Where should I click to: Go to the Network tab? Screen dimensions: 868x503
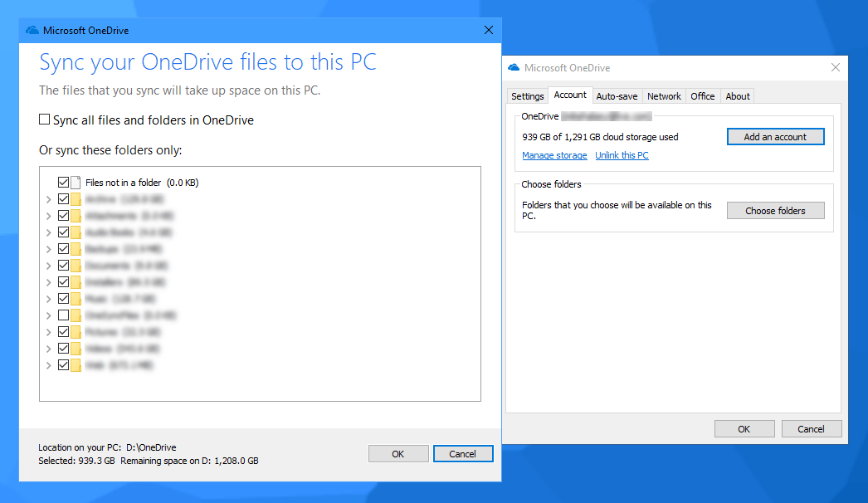[x=664, y=96]
